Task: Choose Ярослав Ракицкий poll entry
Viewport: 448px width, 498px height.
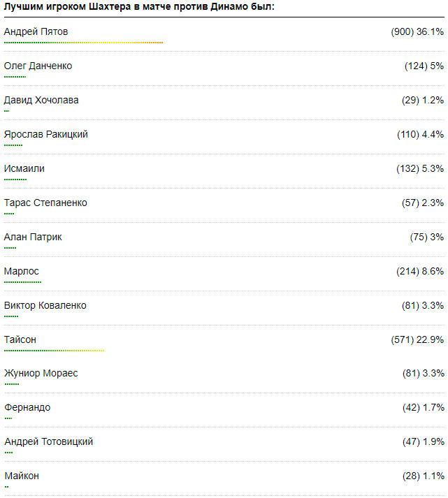Action: 45,135
